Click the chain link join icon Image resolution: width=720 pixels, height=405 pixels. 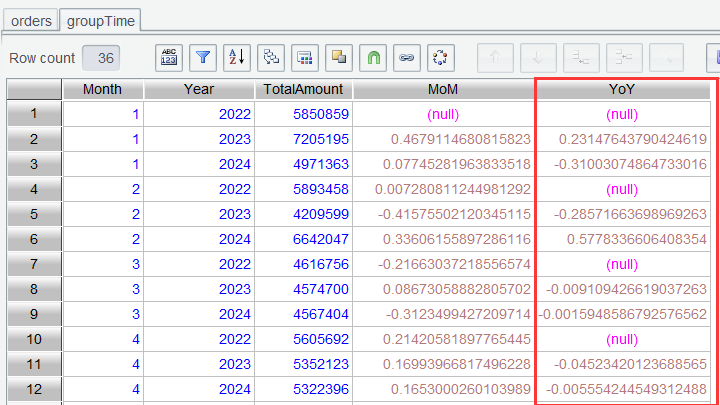(407, 58)
